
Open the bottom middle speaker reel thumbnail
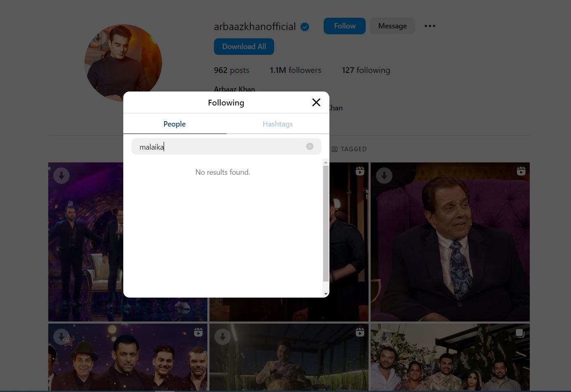[x=289, y=357]
